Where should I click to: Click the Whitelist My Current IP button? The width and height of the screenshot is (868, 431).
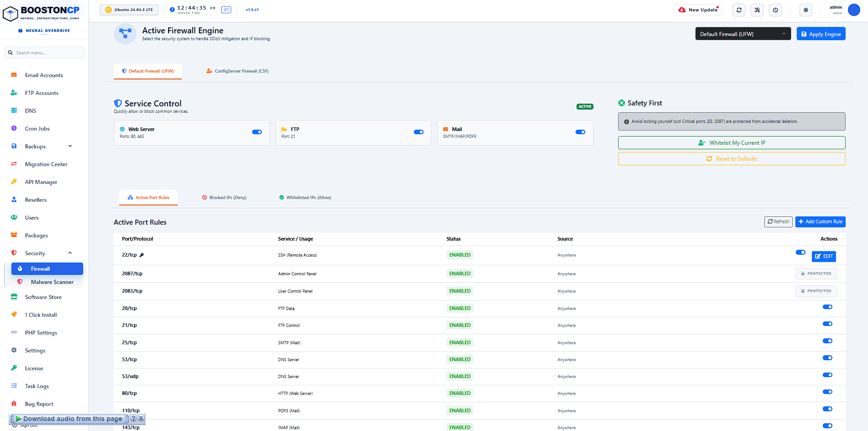pos(731,143)
